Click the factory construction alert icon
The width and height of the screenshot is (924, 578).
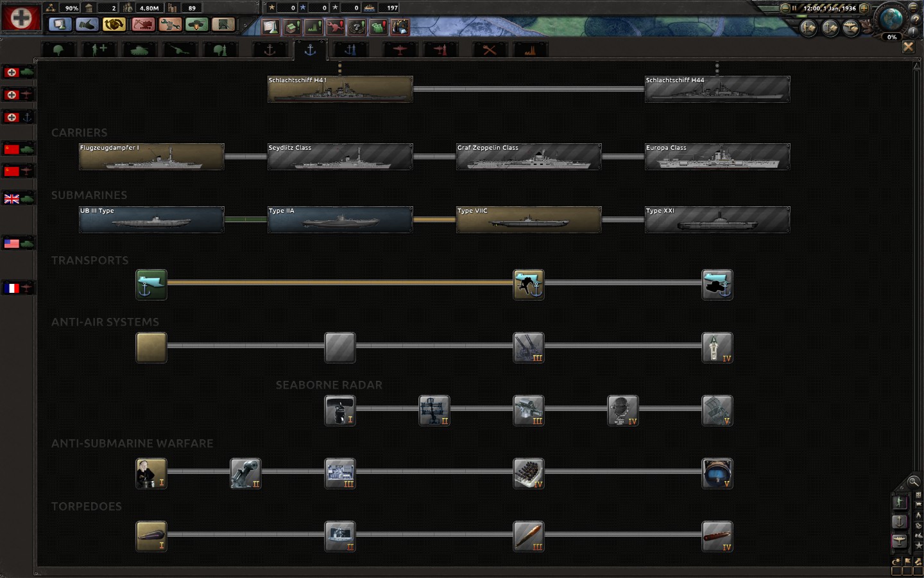(x=292, y=26)
